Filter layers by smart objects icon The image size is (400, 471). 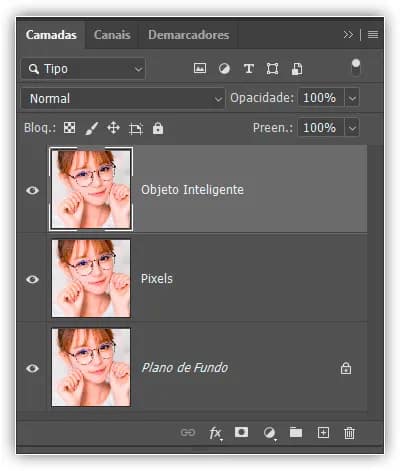[297, 69]
